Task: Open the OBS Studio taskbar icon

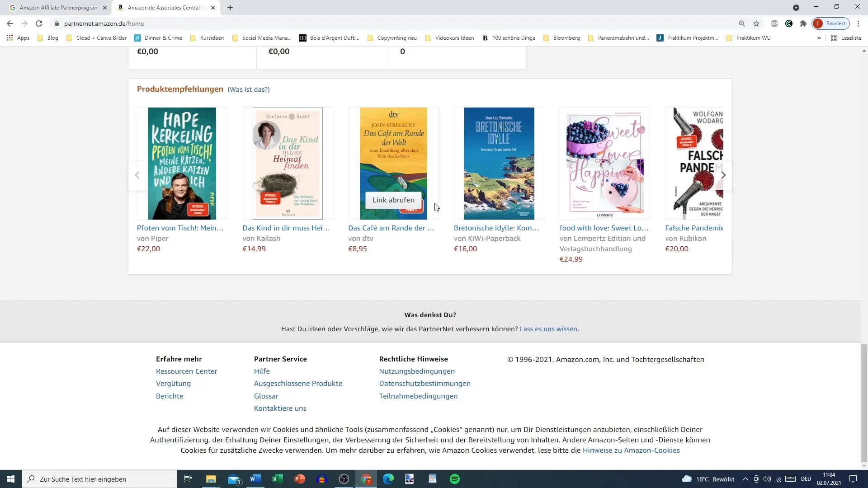Action: point(344,479)
